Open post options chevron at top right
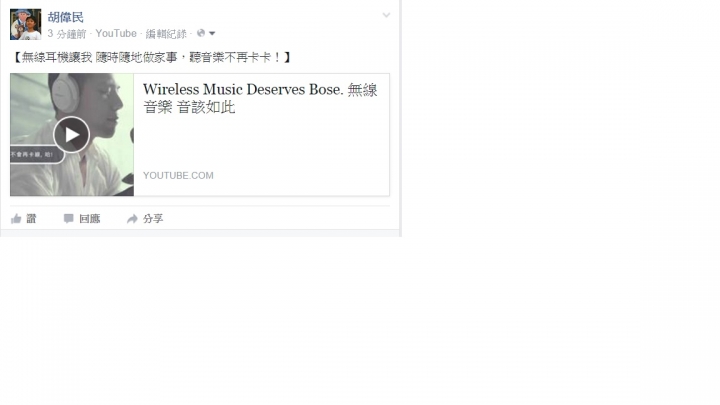Image resolution: width=720 pixels, height=405 pixels. [x=386, y=15]
